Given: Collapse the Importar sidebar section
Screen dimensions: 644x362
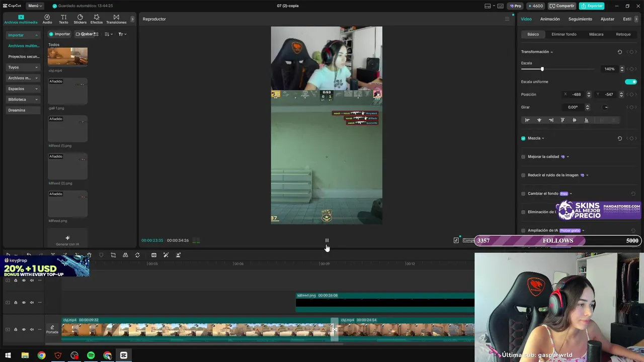Looking at the screenshot, I should click(x=36, y=35).
